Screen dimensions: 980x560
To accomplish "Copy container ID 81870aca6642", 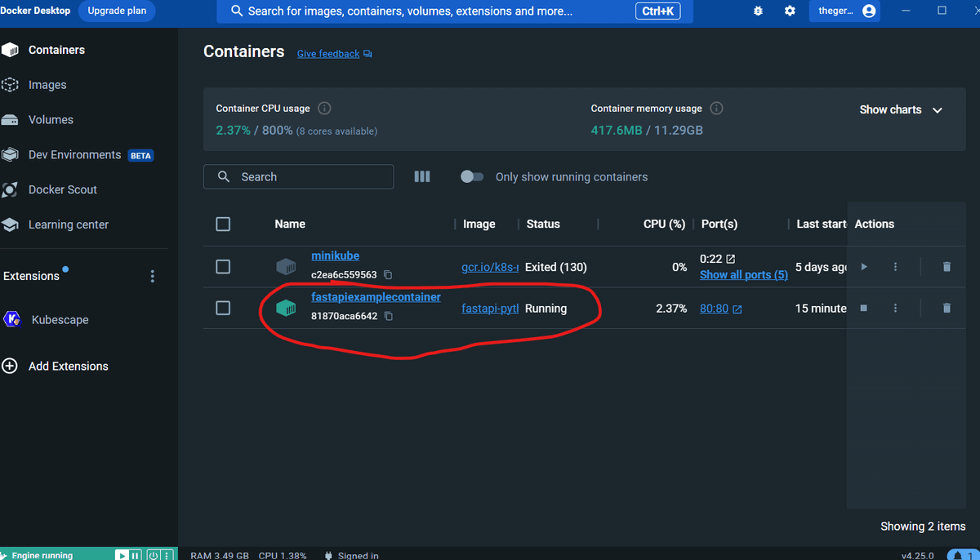I will click(389, 316).
